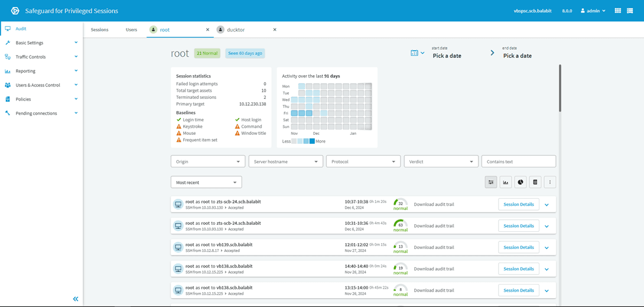The height and width of the screenshot is (307, 644).
Task: Click the monitor icon of the 10:37-10:38 session
Action: click(178, 204)
